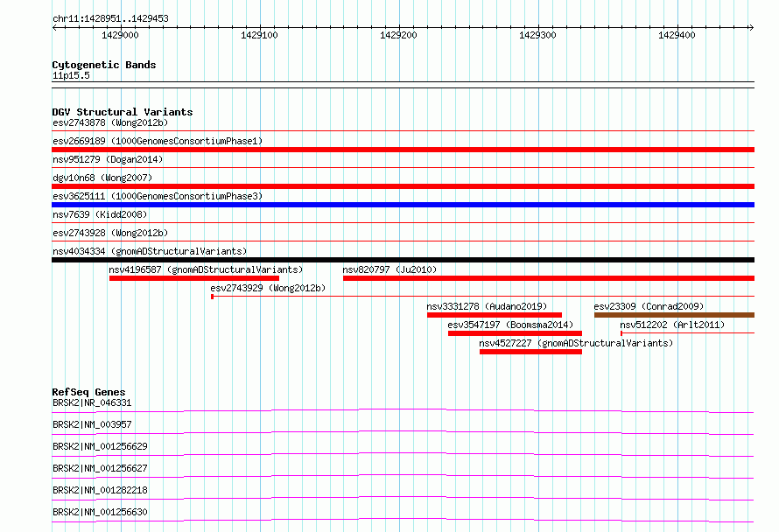
Task: Click the 1429400 ruler position label
Action: pyautogui.click(x=677, y=35)
